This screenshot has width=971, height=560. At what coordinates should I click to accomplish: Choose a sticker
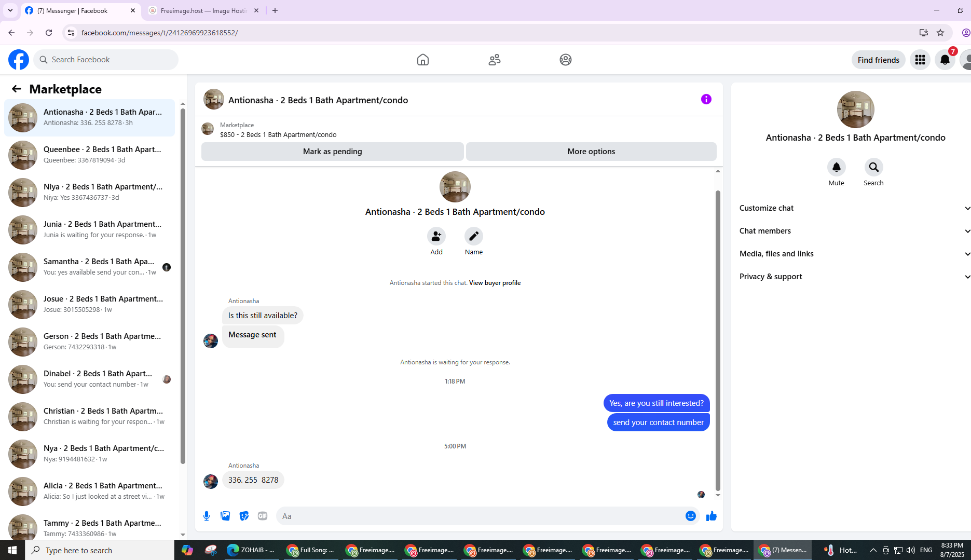[x=244, y=516]
